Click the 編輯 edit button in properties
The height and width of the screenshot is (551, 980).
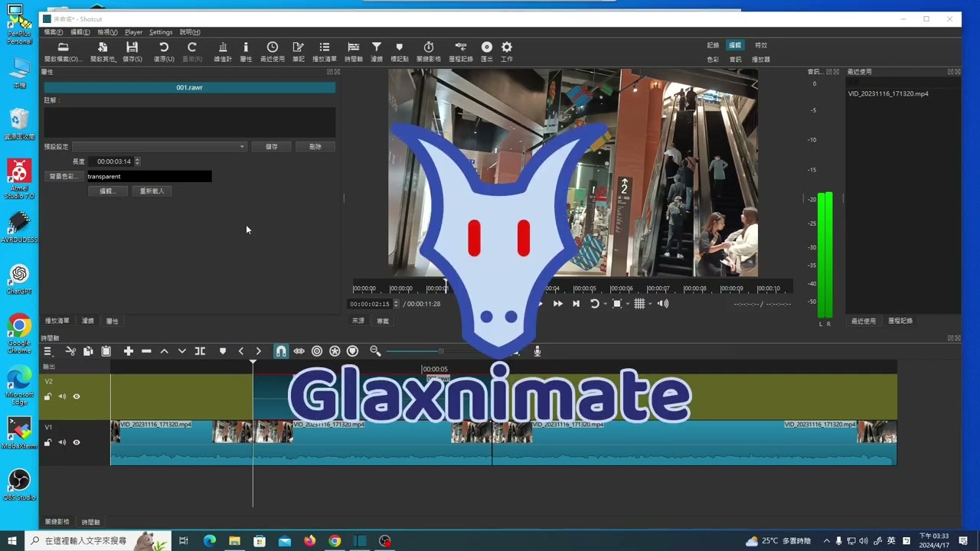click(106, 191)
